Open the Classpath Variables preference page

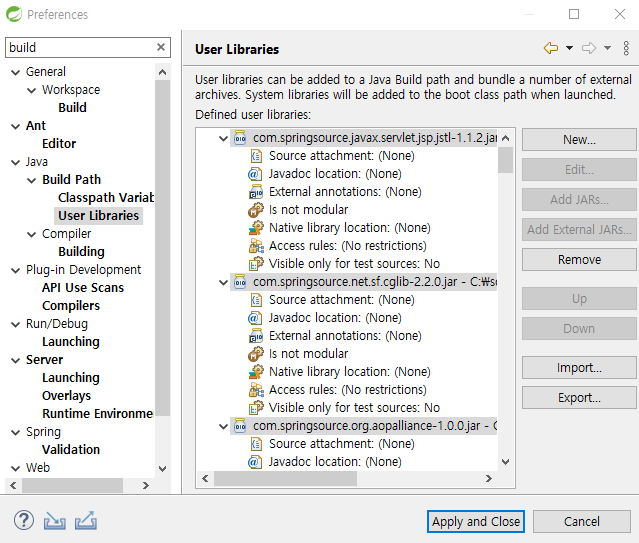[x=106, y=197]
